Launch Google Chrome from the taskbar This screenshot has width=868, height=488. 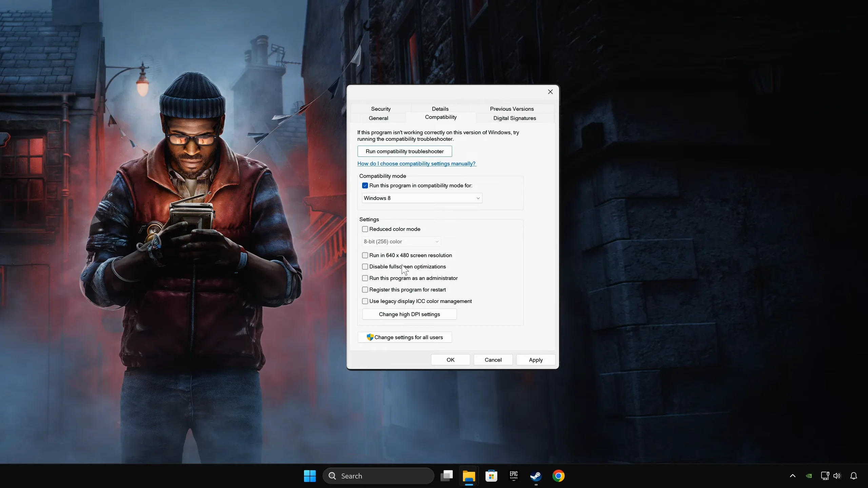coord(558,476)
